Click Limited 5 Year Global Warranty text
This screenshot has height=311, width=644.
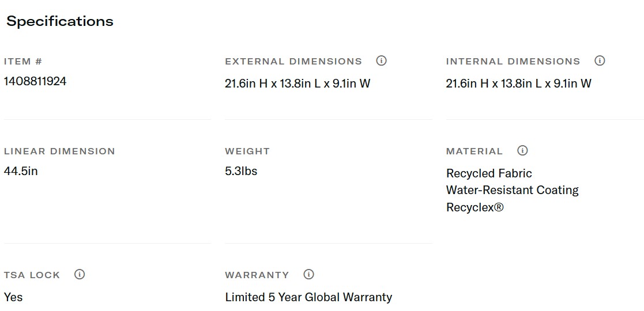(308, 297)
